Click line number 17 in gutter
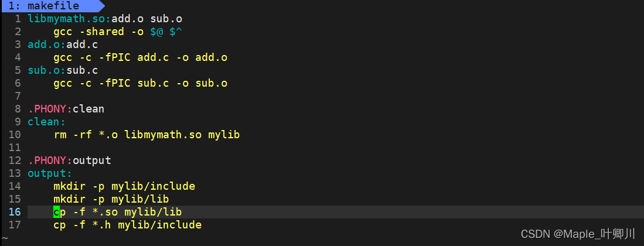 pyautogui.click(x=15, y=225)
